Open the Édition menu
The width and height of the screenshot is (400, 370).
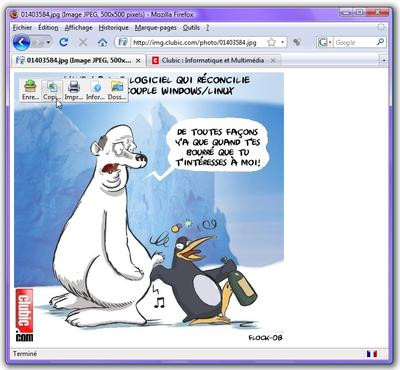coord(48,28)
